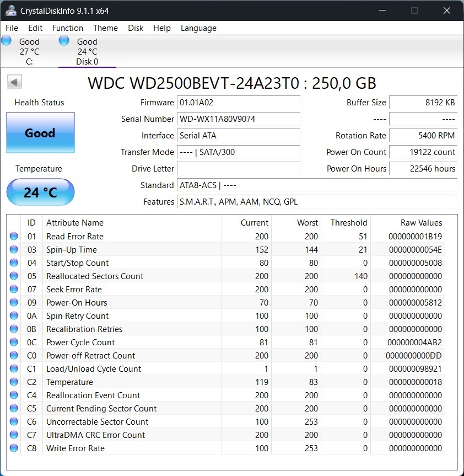Image resolution: width=464 pixels, height=476 pixels.
Task: Click blue health indicator above drive C:
Action: click(x=6, y=40)
